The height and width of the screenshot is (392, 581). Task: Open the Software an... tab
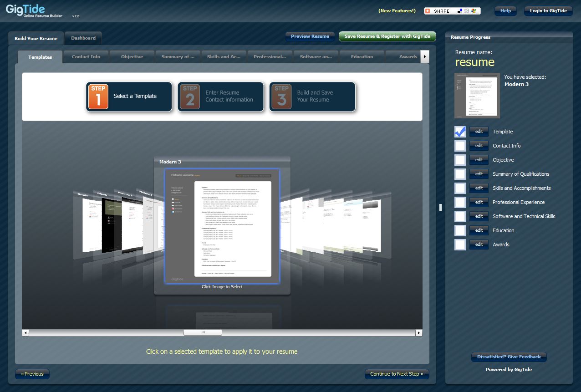316,57
